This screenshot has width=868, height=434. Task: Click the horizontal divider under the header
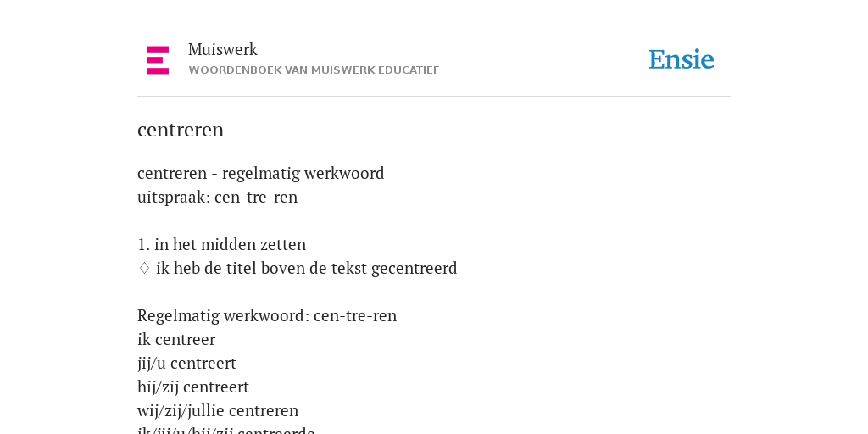pos(434,97)
